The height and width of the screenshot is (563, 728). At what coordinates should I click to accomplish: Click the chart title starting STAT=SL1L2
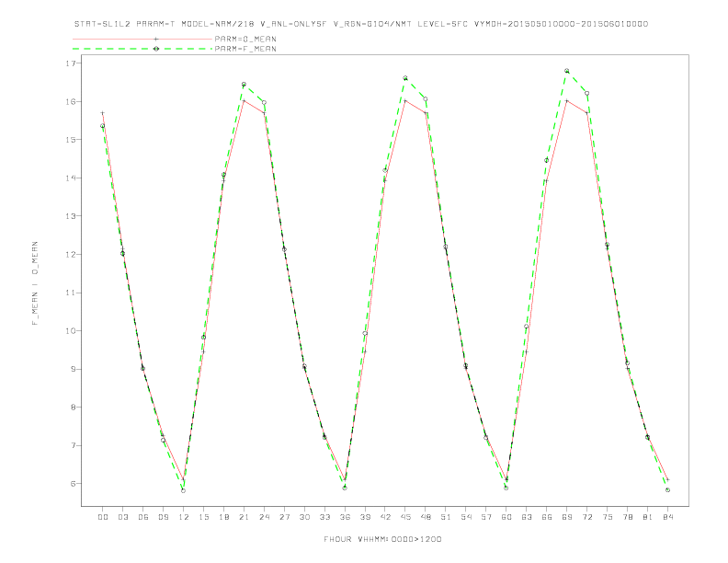360,24
